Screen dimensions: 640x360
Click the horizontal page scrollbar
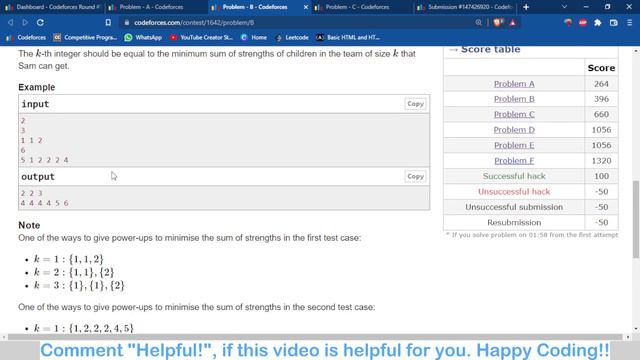coord(315,337)
